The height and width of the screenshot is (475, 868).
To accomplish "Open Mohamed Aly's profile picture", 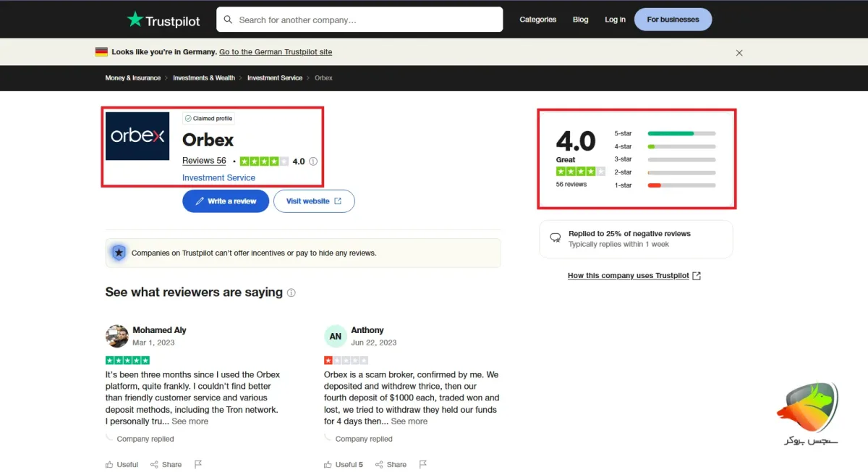I will coord(117,336).
